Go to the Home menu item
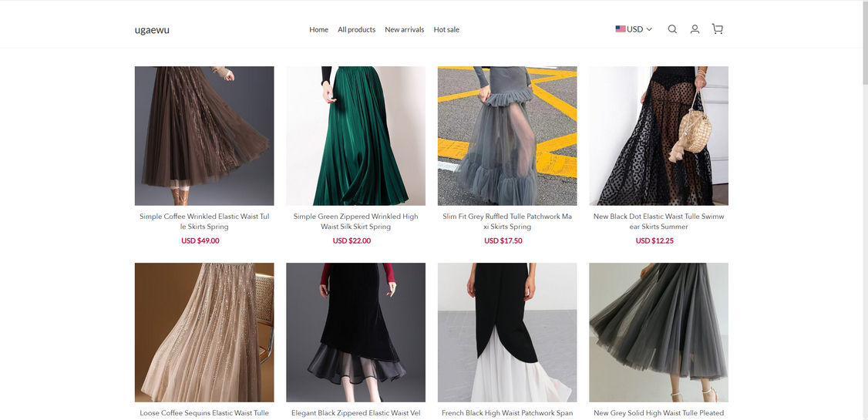Screen dimensions: 868x420 (319, 30)
